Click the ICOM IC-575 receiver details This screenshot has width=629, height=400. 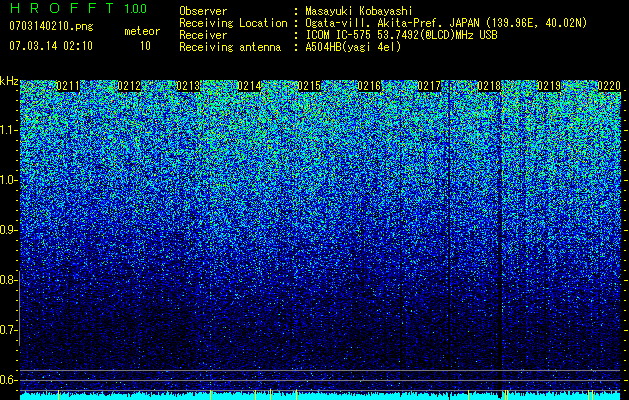(401, 35)
